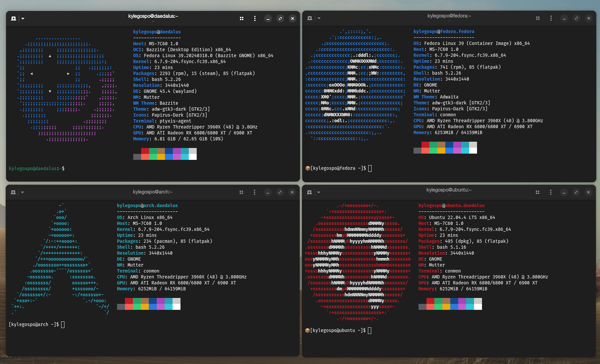Image resolution: width=600 pixels, height=364 pixels.
Task: Click 'Memory: 6.81 GiB / 62.65 GiB (10%)'
Action: tap(178, 139)
